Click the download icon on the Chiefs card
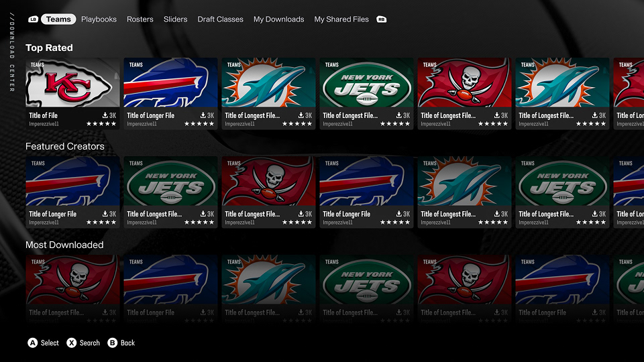The width and height of the screenshot is (644, 362). pos(105,115)
